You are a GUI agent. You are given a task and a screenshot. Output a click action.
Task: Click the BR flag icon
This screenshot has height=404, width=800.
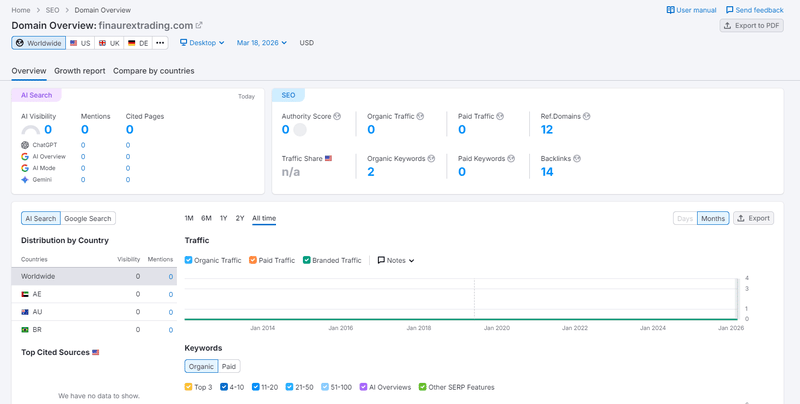click(25, 330)
